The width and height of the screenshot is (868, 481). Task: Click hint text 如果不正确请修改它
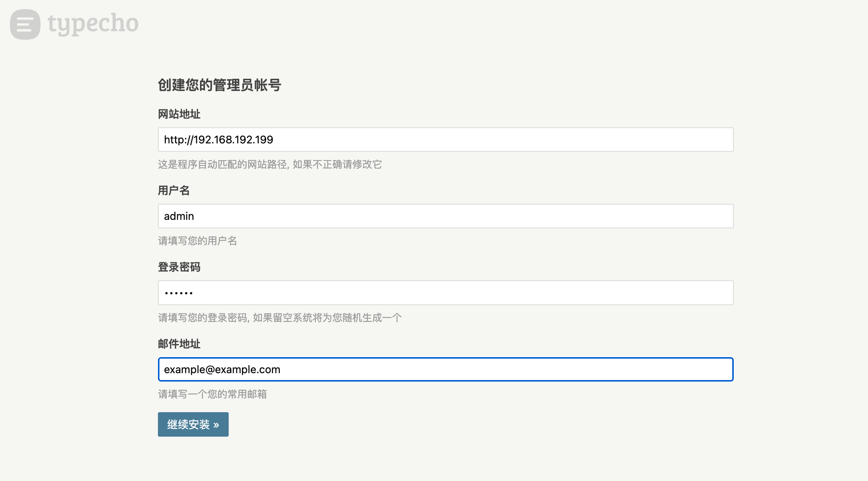[337, 164]
